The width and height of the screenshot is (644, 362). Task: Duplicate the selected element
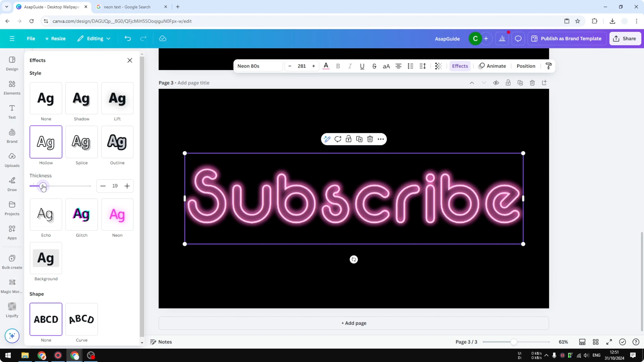(x=359, y=139)
